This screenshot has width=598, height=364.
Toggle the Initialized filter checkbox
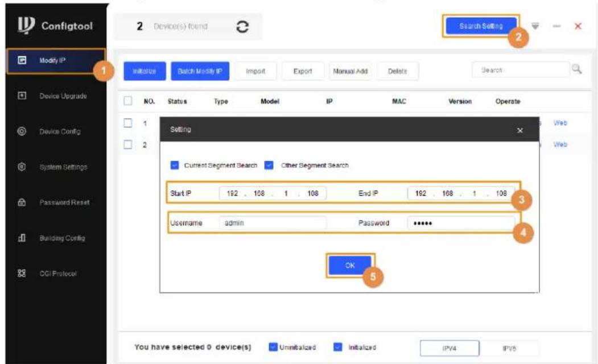337,347
